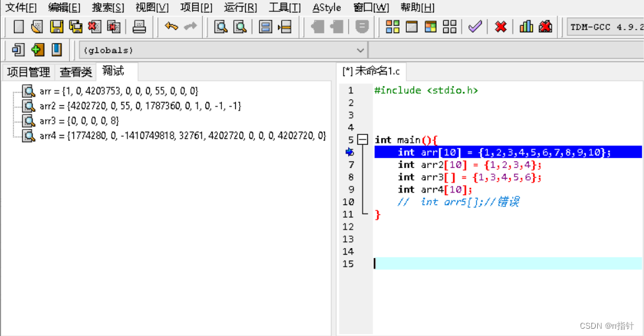The width and height of the screenshot is (644, 336).
Task: Open the 运行[R] menu
Action: (240, 7)
